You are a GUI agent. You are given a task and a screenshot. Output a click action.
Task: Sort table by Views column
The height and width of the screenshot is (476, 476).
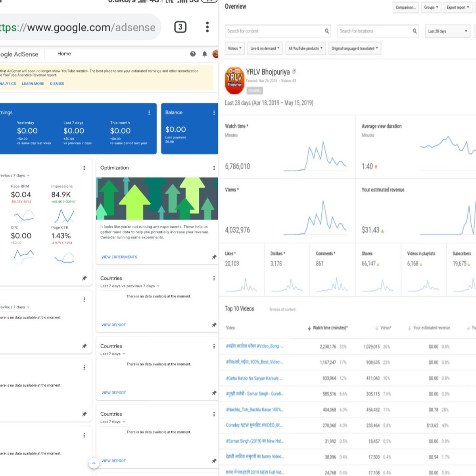tap(383, 328)
